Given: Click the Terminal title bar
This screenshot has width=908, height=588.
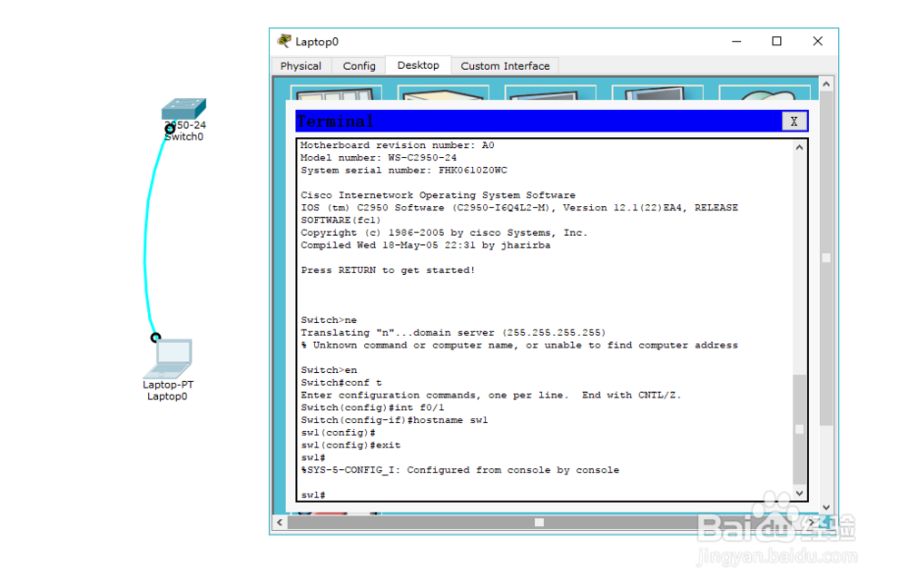Looking at the screenshot, I should (x=538, y=122).
